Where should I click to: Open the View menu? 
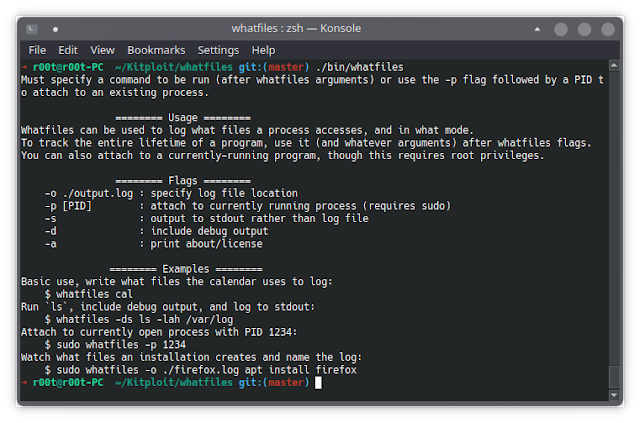(102, 50)
